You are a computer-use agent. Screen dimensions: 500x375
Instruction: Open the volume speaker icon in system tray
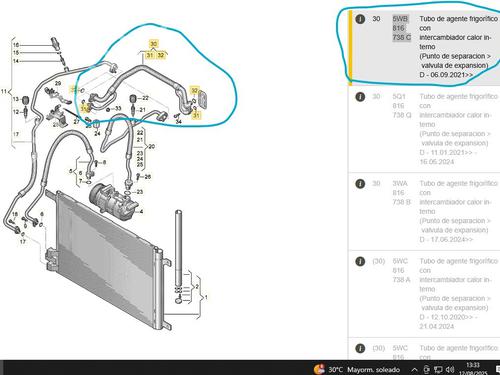point(450,369)
